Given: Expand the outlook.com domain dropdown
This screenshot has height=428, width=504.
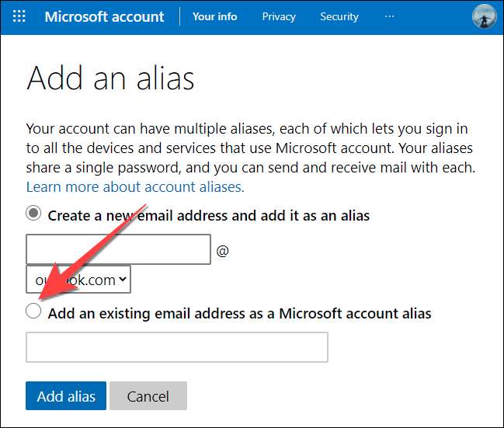Looking at the screenshot, I should point(78,280).
